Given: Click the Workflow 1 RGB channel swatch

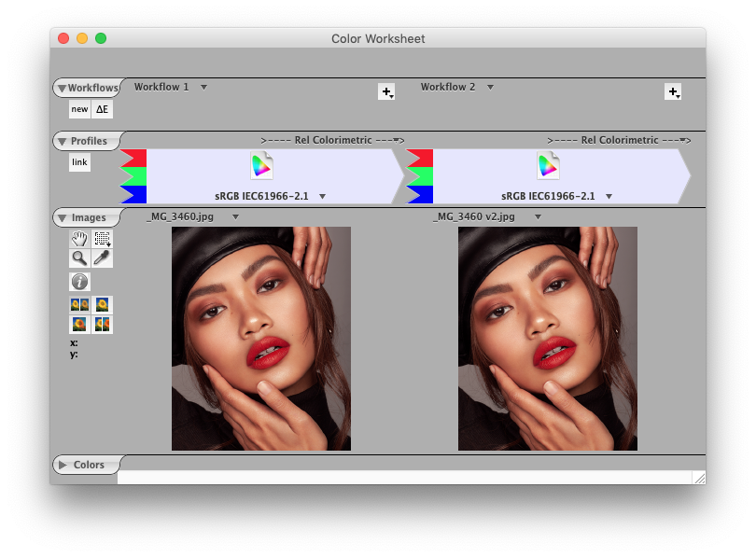Looking at the screenshot, I should coord(133,176).
